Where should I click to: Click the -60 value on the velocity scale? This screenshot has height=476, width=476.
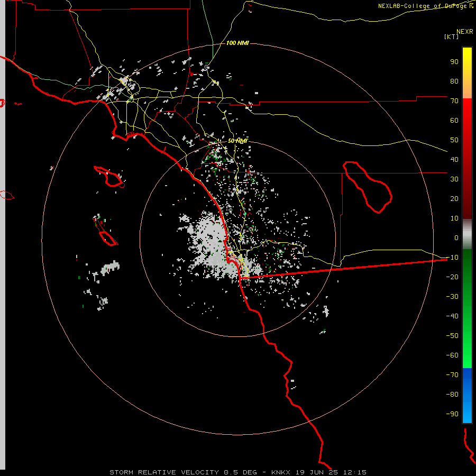452,355
